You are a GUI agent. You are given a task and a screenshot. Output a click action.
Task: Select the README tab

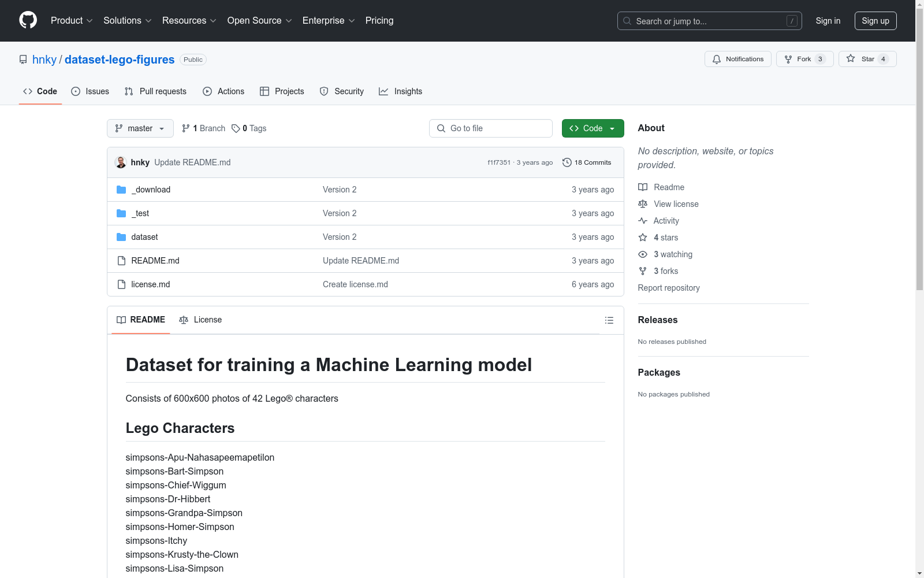(x=141, y=320)
